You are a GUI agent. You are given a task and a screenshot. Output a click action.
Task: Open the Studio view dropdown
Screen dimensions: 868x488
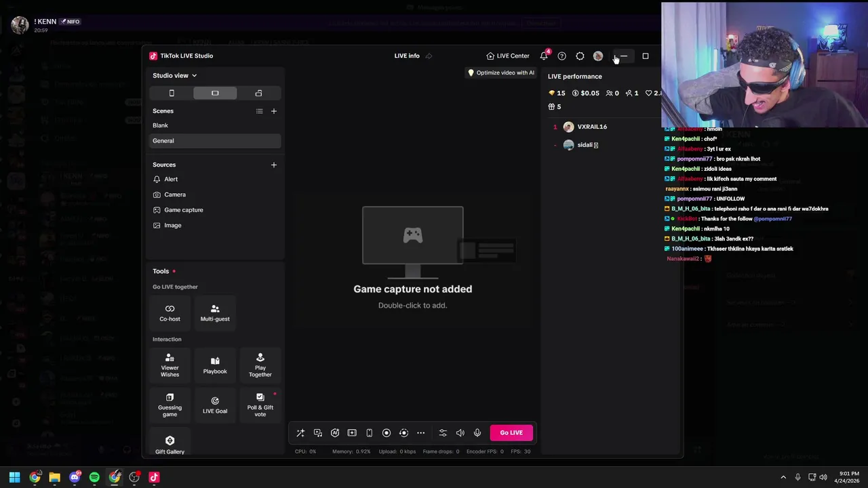click(174, 75)
